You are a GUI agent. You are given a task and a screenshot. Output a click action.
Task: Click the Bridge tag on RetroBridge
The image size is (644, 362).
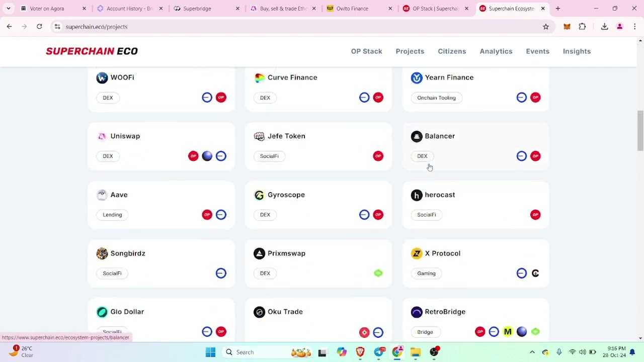pos(425,332)
